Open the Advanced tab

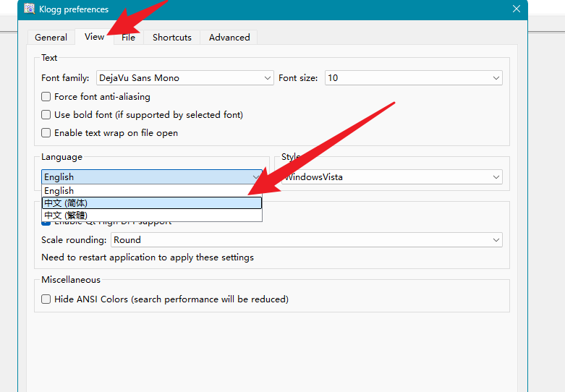coord(229,37)
